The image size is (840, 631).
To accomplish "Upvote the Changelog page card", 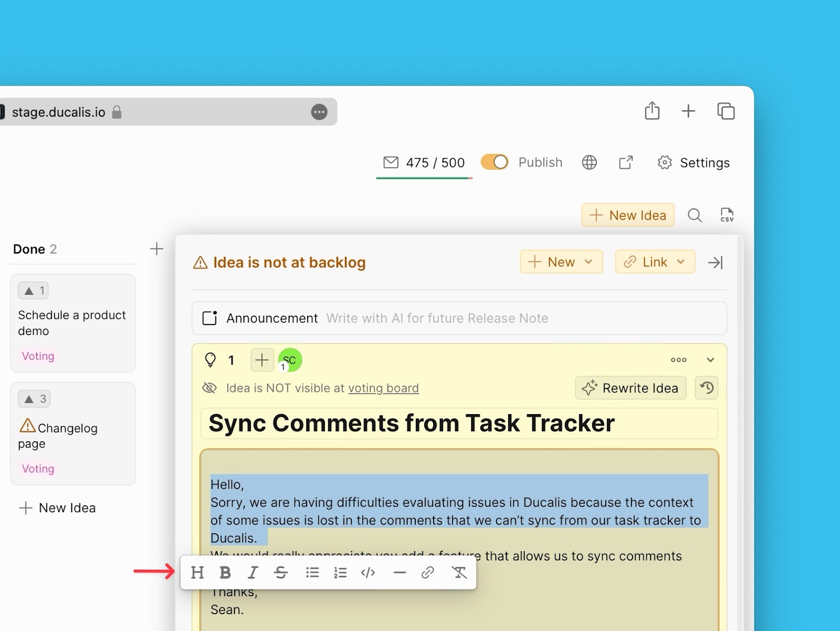I will tap(35, 399).
